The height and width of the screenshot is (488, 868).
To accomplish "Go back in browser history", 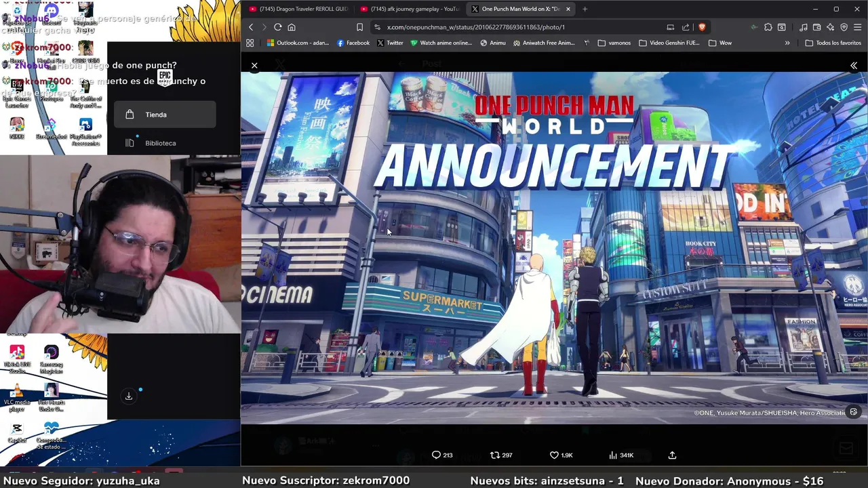I will click(x=251, y=27).
